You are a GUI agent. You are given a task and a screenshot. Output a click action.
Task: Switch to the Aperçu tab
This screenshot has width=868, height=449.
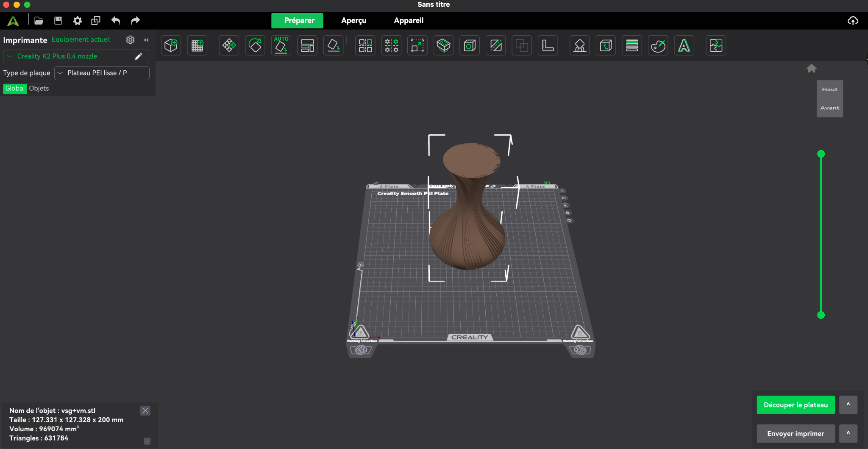click(x=353, y=20)
